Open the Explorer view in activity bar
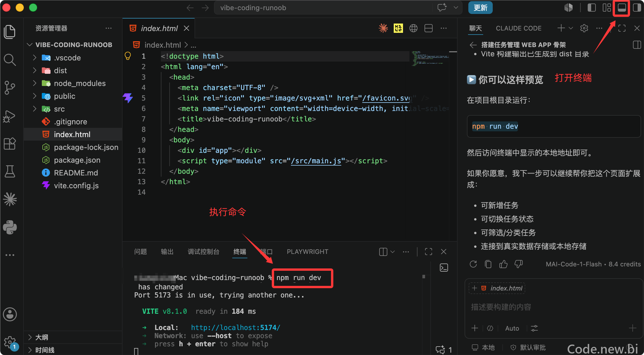This screenshot has width=644, height=355. coord(10,32)
